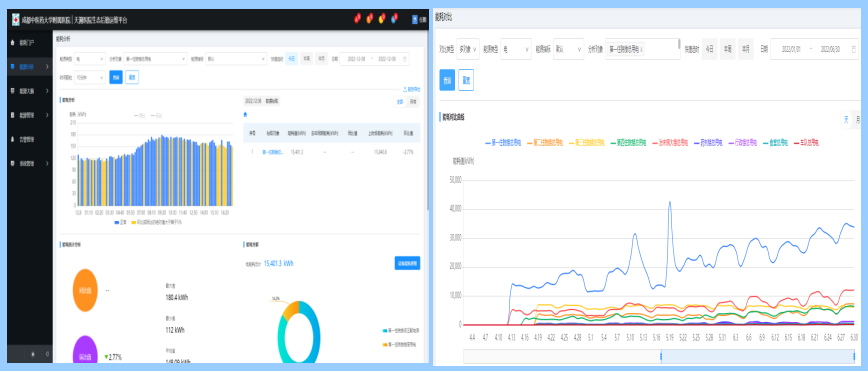Click the 重置 reset button in left panel
Viewport: 868px width, 372px height.
click(x=132, y=78)
